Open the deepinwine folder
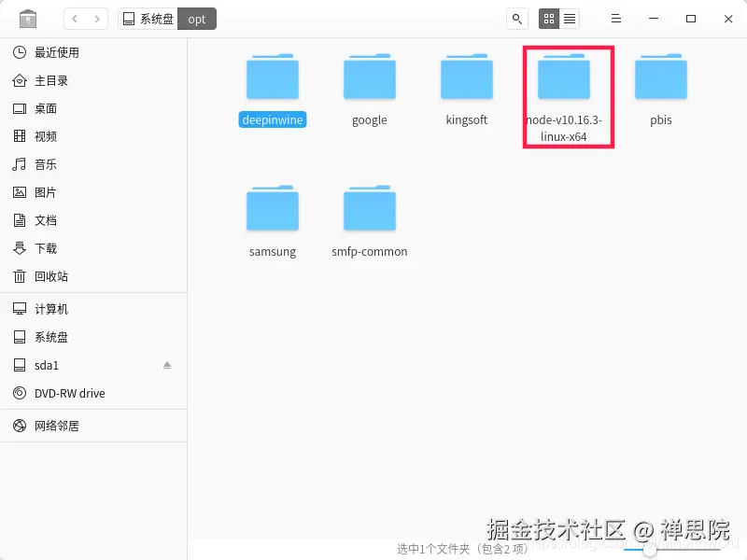This screenshot has width=747, height=560. point(273,79)
